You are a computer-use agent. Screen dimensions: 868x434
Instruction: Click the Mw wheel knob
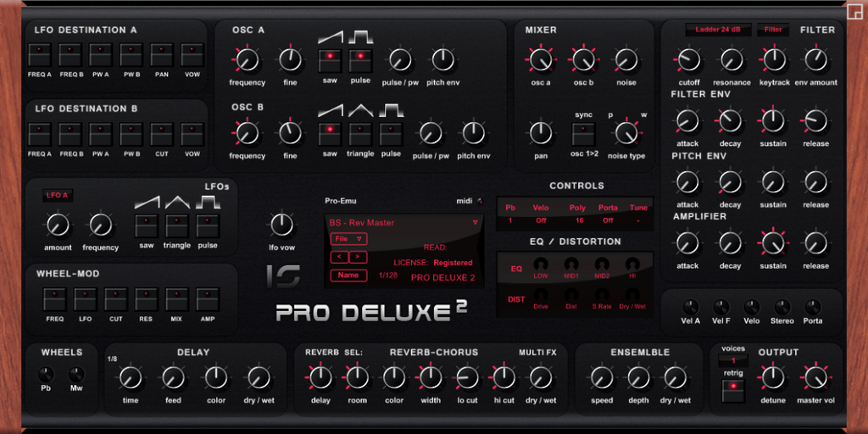(x=76, y=374)
